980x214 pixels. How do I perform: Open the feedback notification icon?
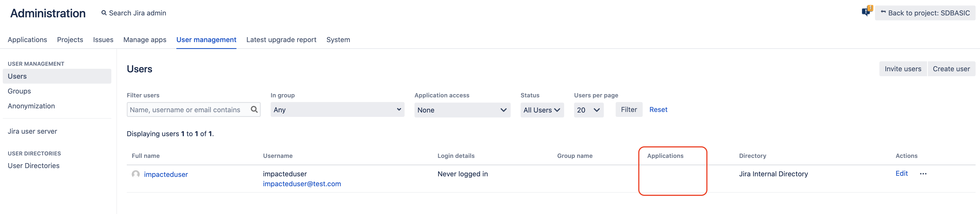pyautogui.click(x=867, y=11)
